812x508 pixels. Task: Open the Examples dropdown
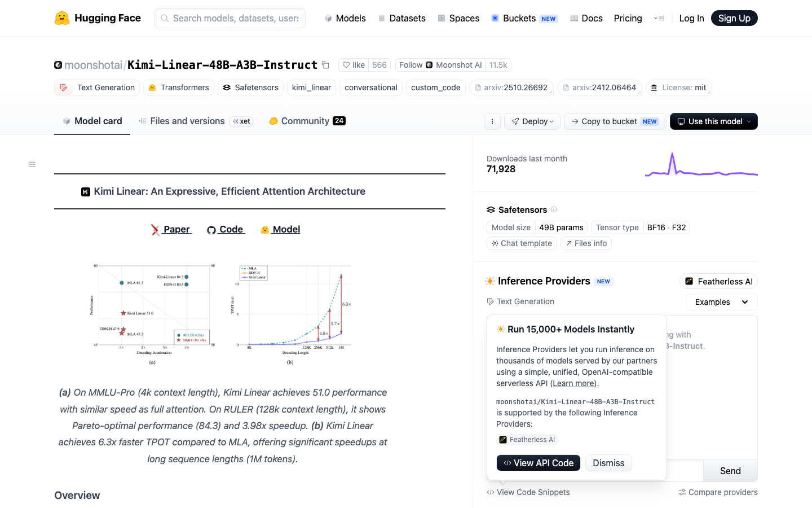click(x=721, y=302)
